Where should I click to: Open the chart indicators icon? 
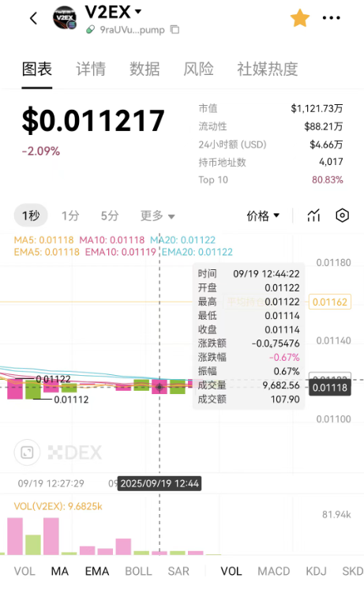click(313, 216)
